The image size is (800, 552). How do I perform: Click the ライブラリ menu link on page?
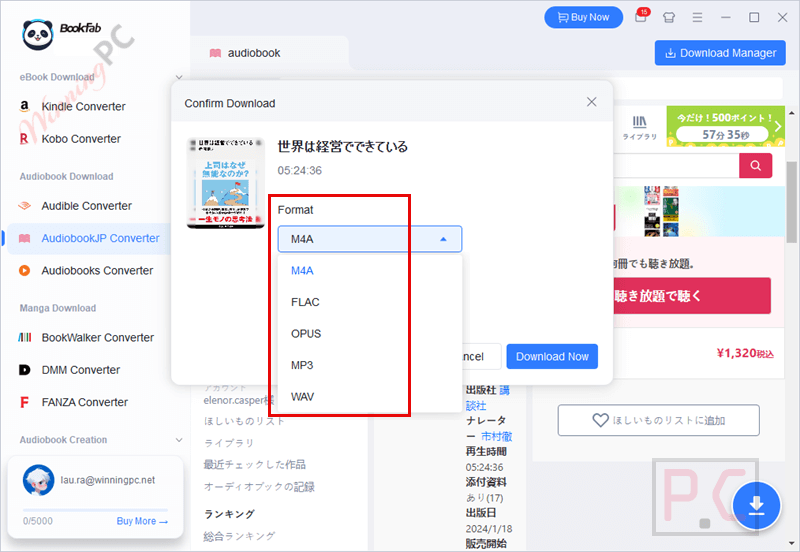(229, 443)
